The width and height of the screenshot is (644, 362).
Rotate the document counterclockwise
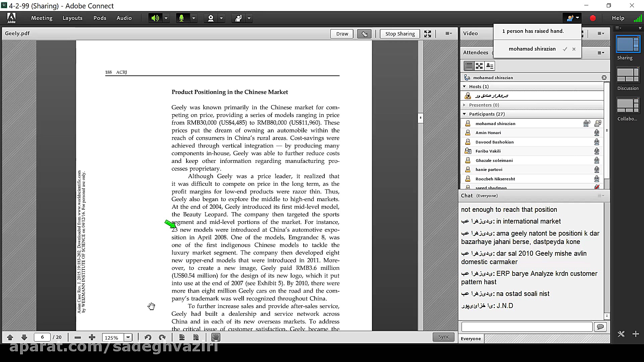click(148, 337)
